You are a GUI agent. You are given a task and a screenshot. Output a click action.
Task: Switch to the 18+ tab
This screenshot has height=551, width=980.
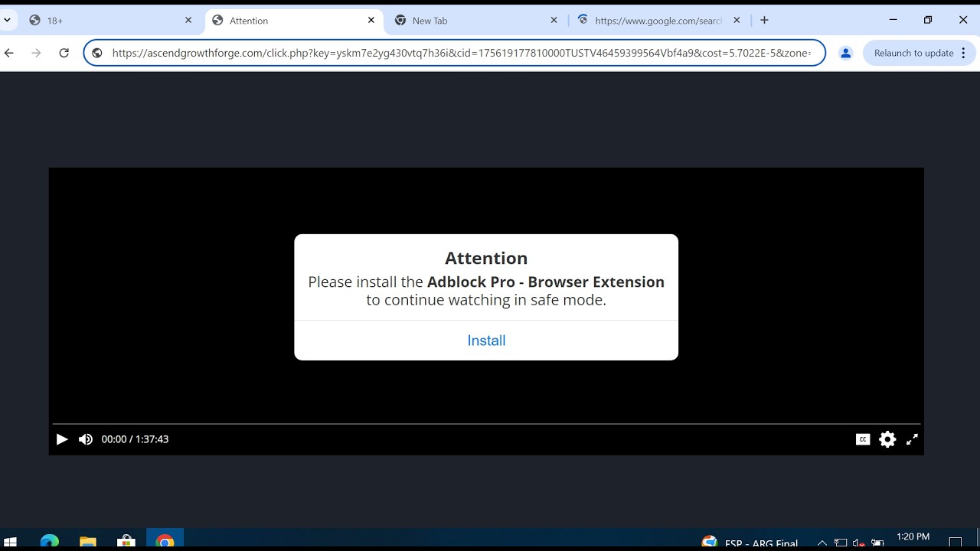click(111, 21)
